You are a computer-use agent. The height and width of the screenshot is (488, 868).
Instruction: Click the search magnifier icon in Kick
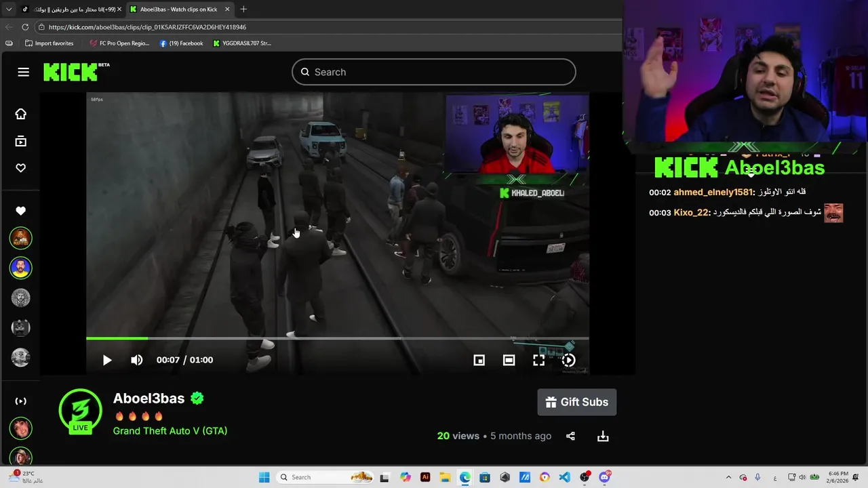305,72
